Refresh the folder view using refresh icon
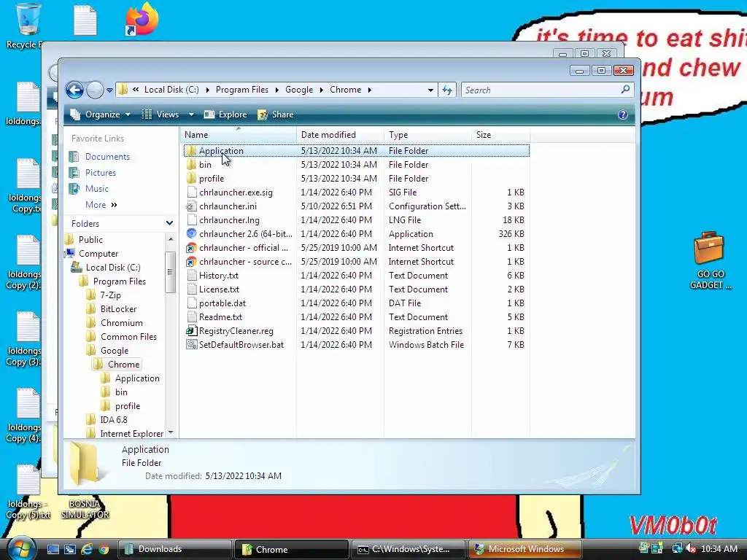 click(x=447, y=90)
